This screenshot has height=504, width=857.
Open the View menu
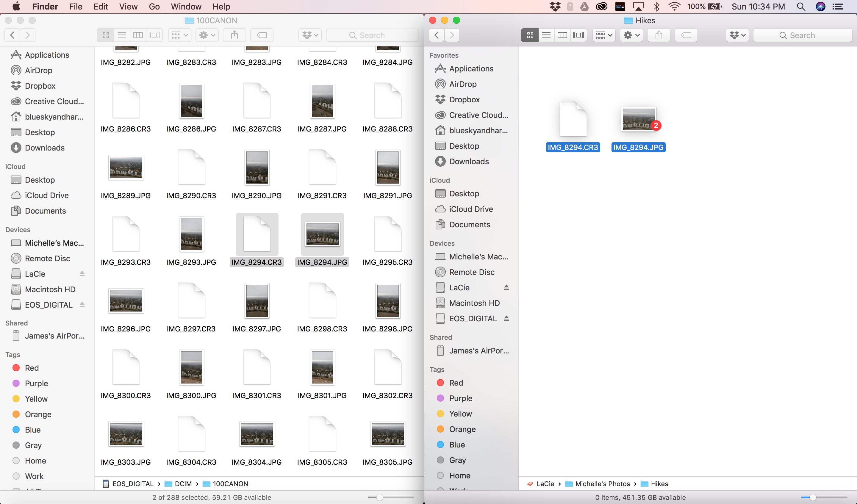[x=128, y=7]
